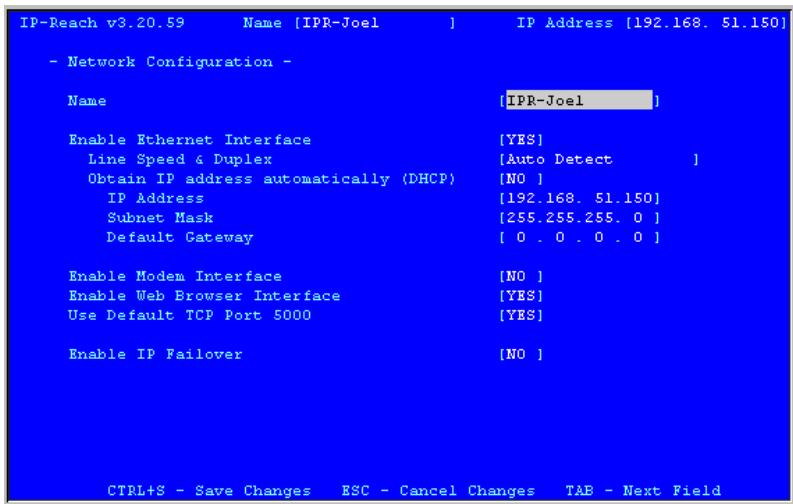
Task: Click the header Name [IPR-Joel] text
Action: 349,23
